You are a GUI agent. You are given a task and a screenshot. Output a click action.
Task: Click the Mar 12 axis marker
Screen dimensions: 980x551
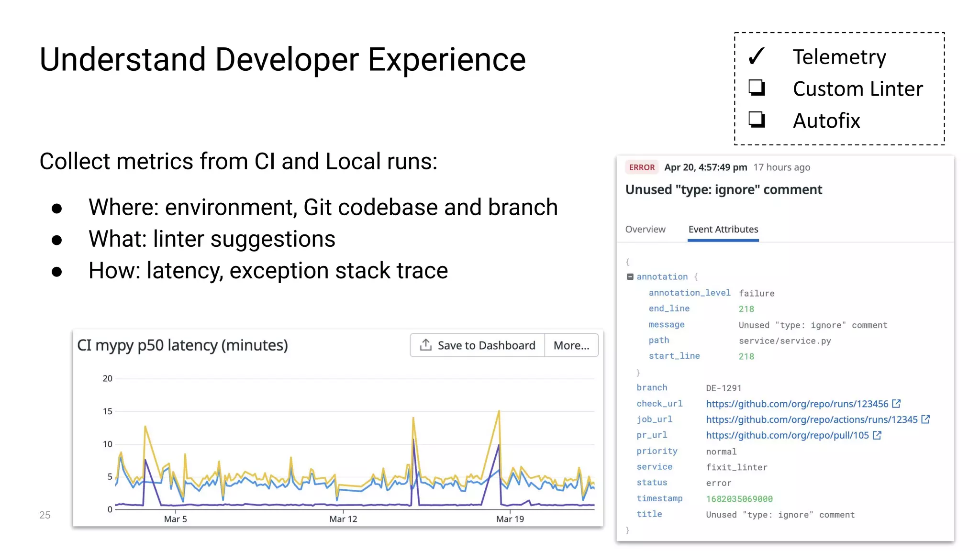(x=343, y=519)
